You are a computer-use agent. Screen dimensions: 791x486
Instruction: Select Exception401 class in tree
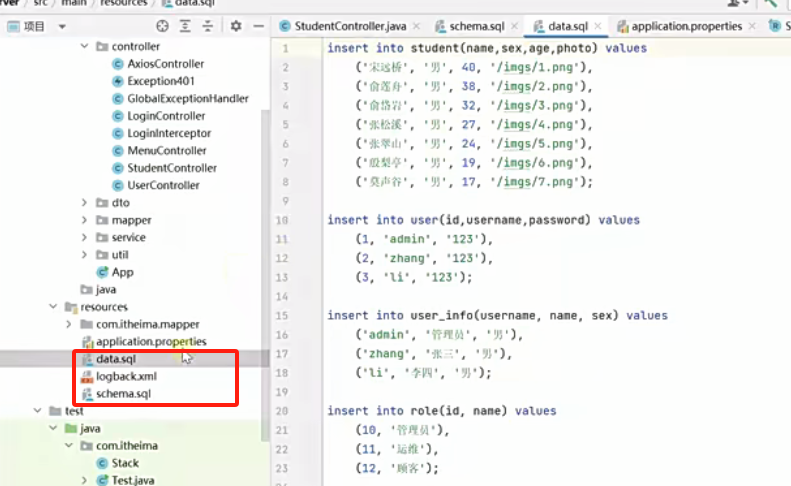(160, 81)
